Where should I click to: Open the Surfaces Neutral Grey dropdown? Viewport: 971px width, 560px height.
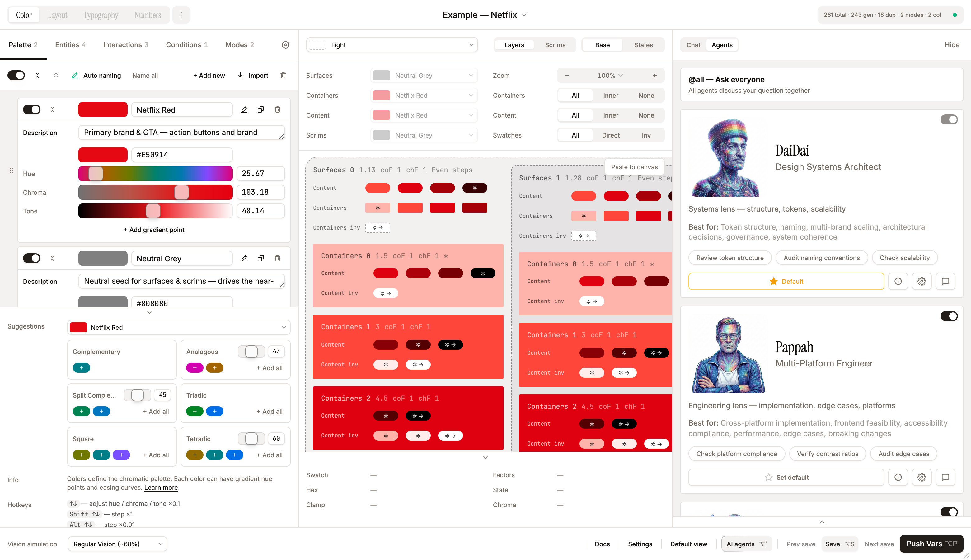[x=424, y=75]
